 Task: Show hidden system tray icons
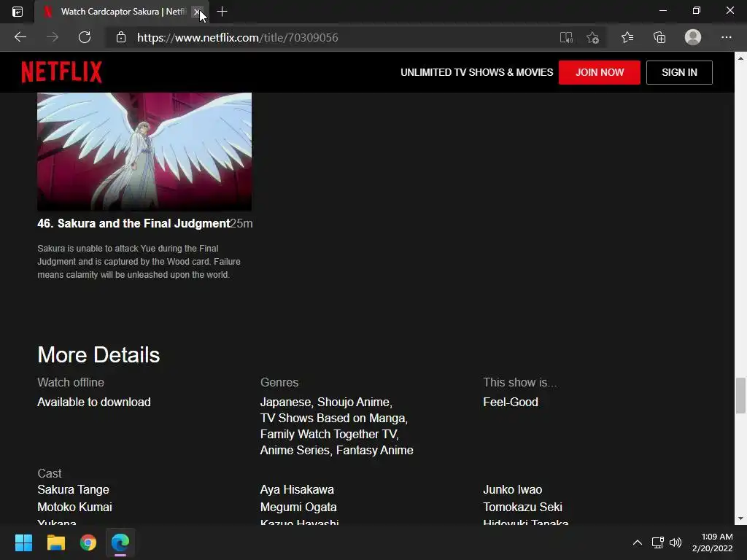pos(638,542)
